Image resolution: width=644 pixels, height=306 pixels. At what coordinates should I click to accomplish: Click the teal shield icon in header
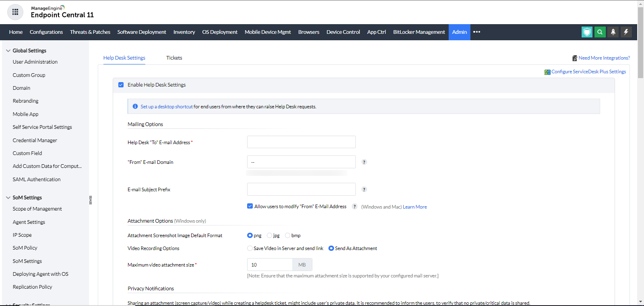pos(587,32)
